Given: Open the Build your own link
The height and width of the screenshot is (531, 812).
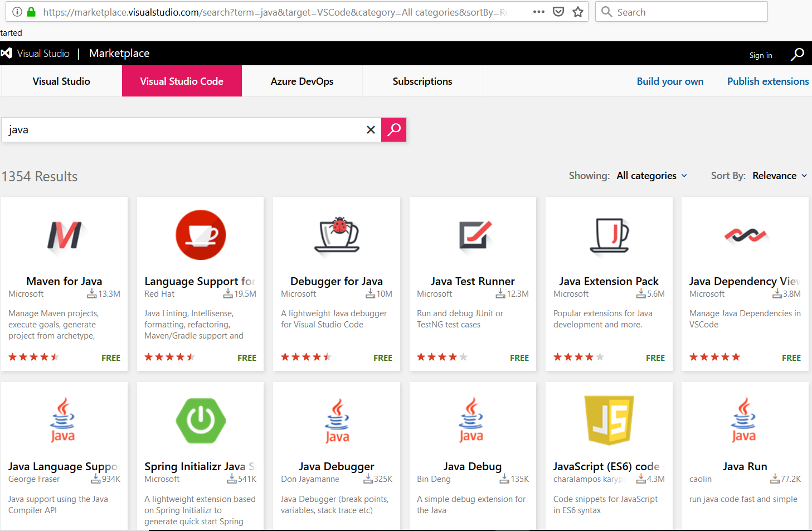Looking at the screenshot, I should click(x=670, y=81).
